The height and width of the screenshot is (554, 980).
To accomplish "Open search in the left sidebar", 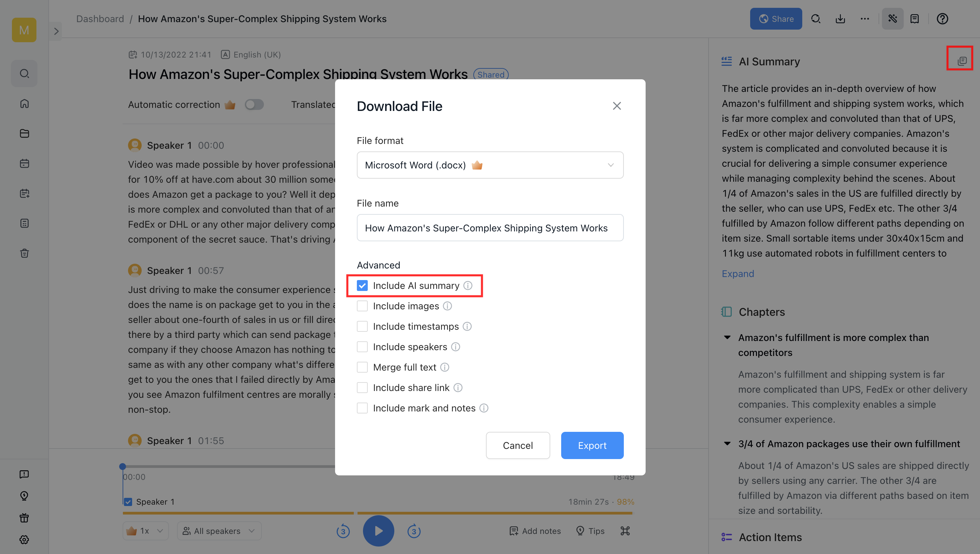I will (25, 73).
